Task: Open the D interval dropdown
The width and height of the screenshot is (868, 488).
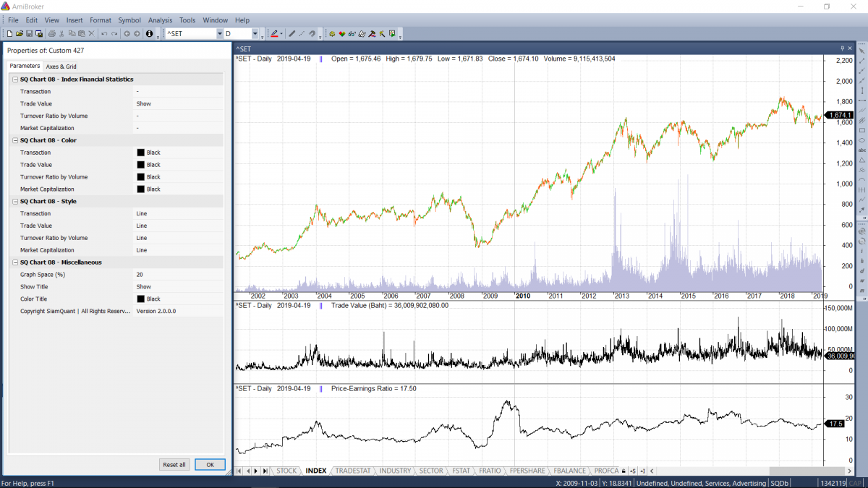Action: (255, 34)
